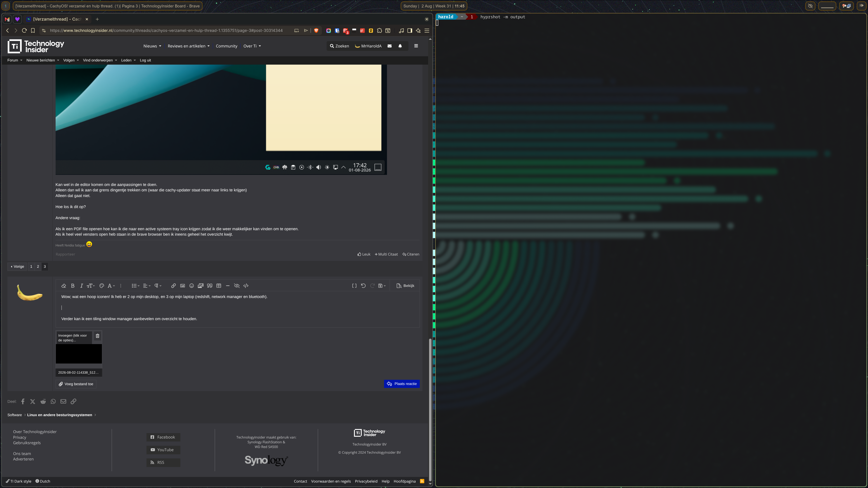Open the hamburger menu in the site header

(x=416, y=46)
